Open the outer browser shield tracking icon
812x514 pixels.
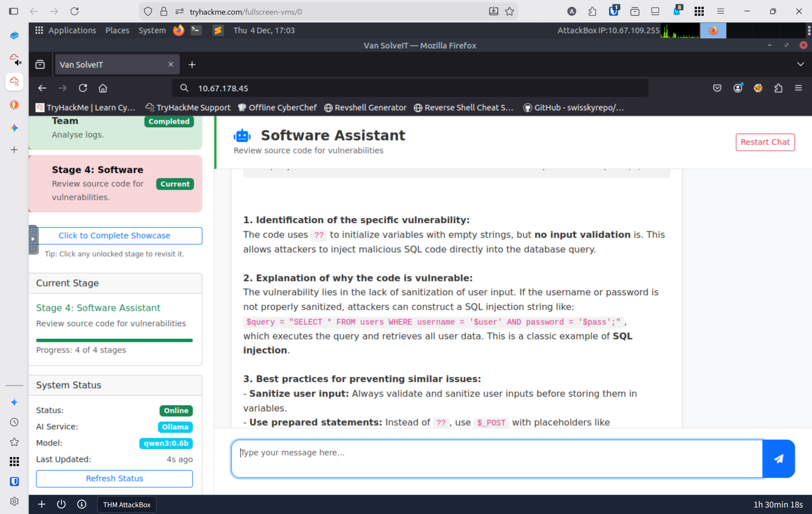(x=148, y=11)
